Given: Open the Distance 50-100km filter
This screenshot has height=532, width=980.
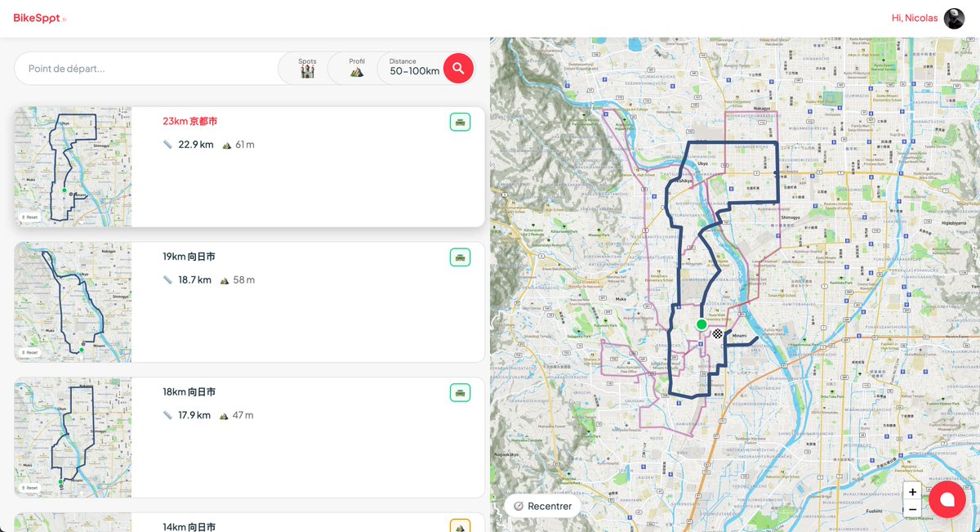Looking at the screenshot, I should [x=414, y=68].
